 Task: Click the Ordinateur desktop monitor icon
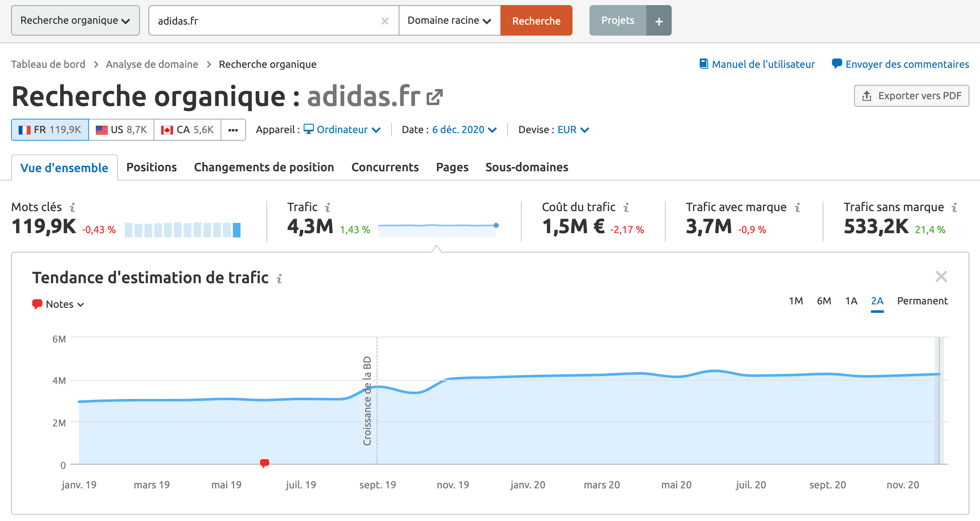tap(309, 129)
